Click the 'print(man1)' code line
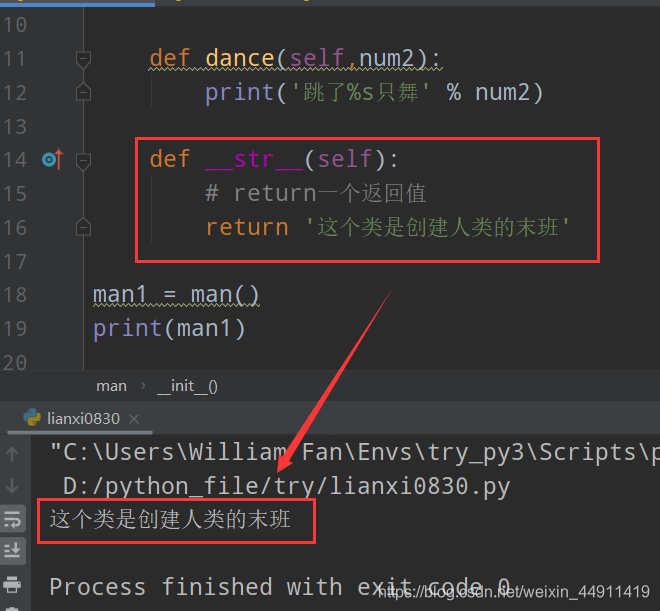660x611 pixels. [x=169, y=328]
